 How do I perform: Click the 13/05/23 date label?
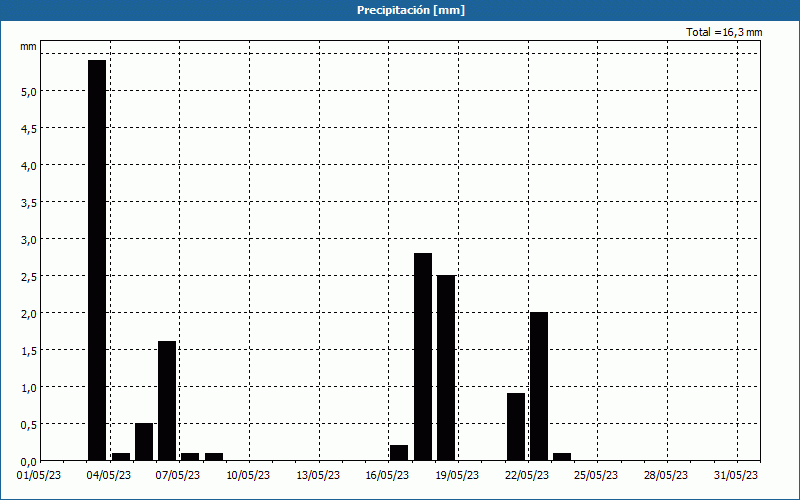(x=318, y=475)
